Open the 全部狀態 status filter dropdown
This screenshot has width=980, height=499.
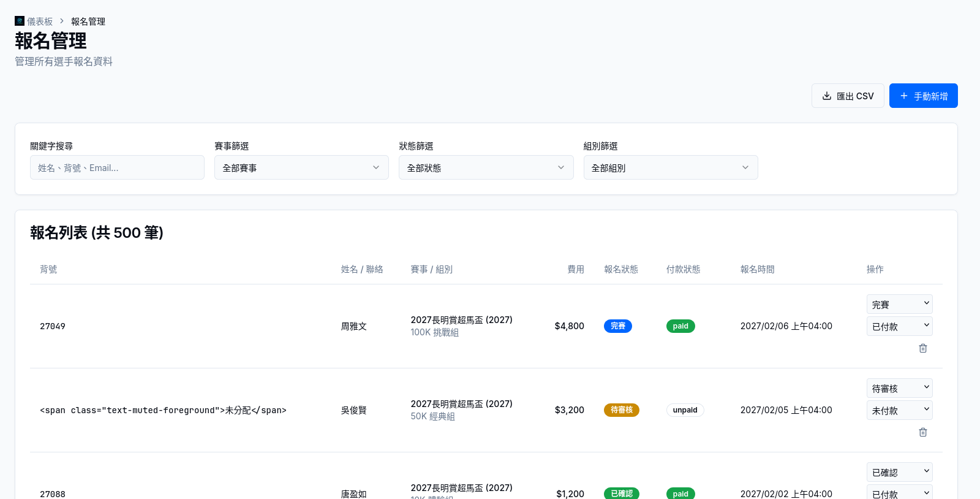pos(486,167)
